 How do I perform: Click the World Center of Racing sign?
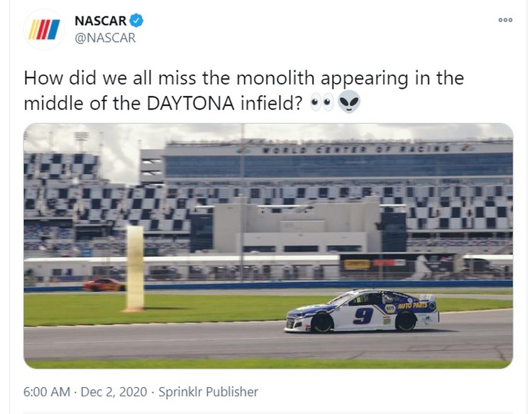click(x=356, y=149)
